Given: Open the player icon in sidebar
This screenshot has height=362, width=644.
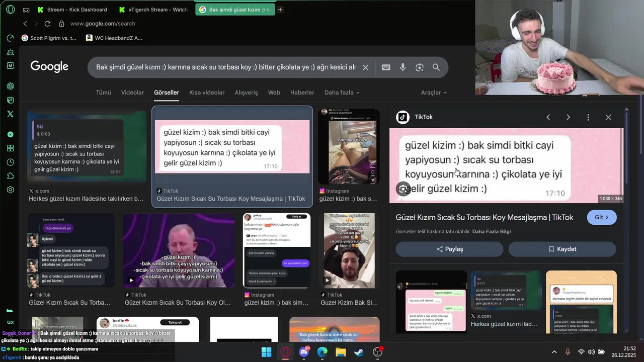Looking at the screenshot, I should 10,134.
